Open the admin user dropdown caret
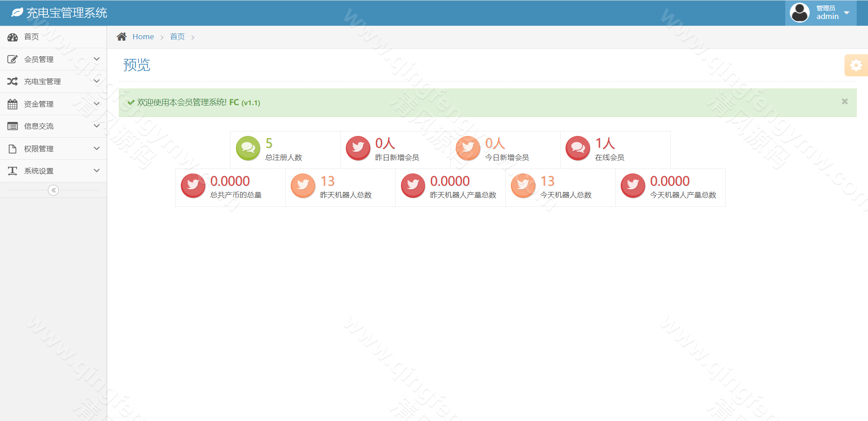The image size is (868, 421). (x=847, y=13)
